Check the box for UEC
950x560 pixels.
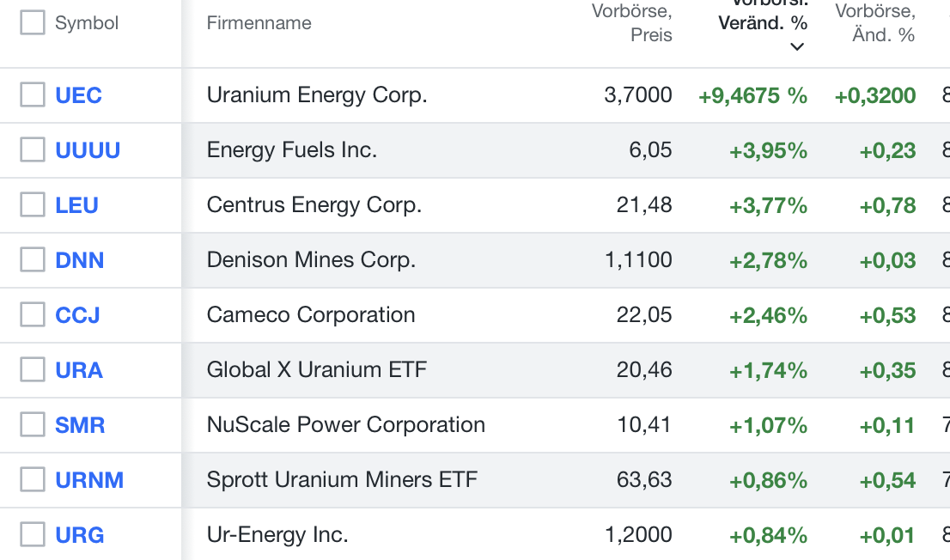33,94
